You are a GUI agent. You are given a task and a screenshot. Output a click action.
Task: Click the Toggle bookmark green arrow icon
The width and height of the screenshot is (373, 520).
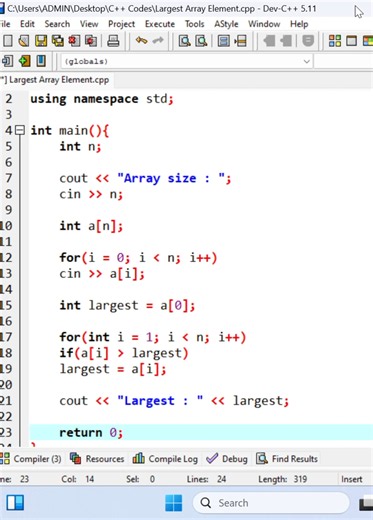click(24, 61)
